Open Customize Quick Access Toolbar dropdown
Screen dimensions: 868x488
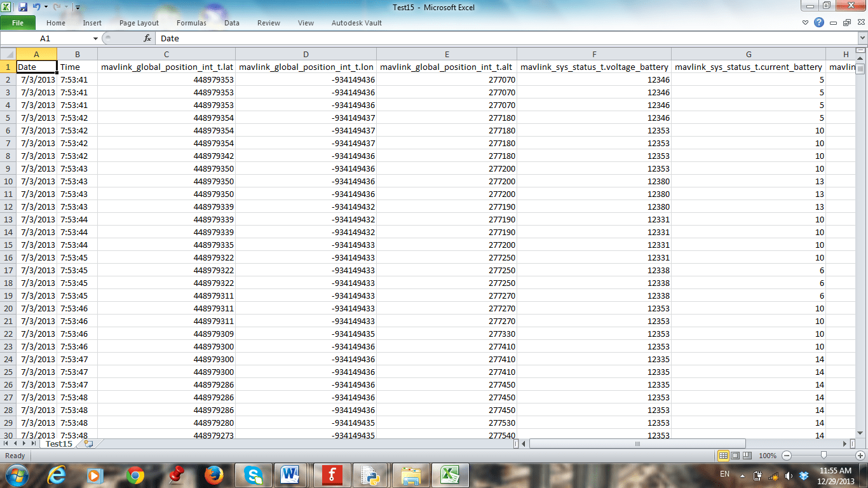78,8
